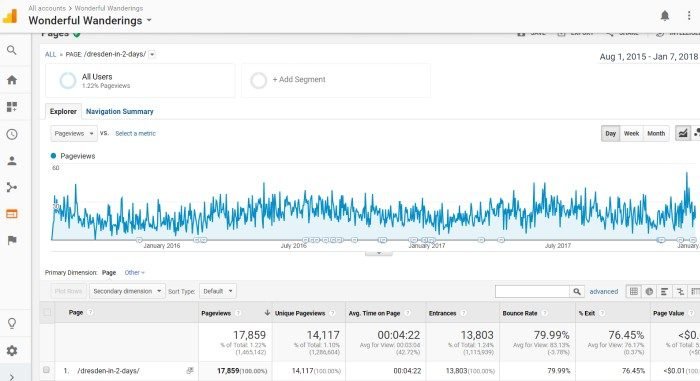Open the link icon beside /dresden-in-2-days/ row
The width and height of the screenshot is (700, 381).
coord(190,371)
